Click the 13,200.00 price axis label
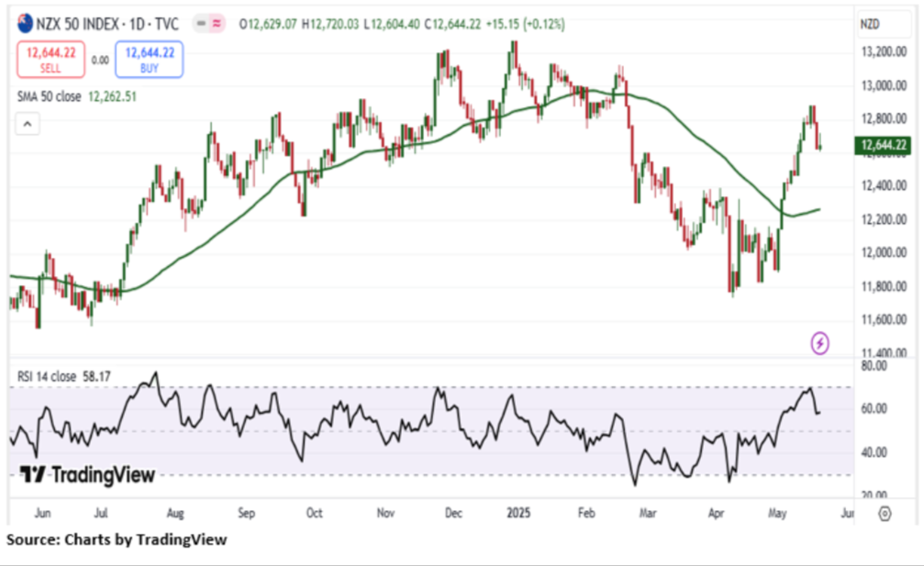This screenshot has width=924, height=566. tap(884, 51)
